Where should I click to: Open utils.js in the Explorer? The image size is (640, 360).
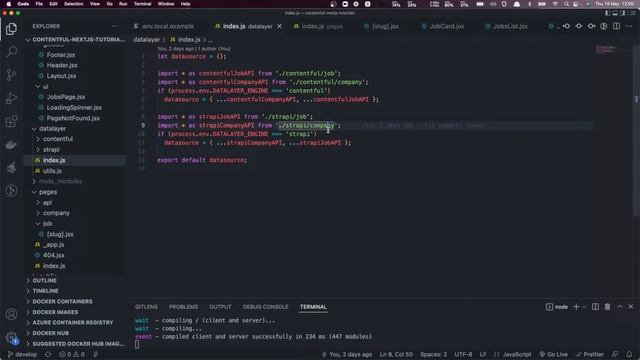[52, 171]
